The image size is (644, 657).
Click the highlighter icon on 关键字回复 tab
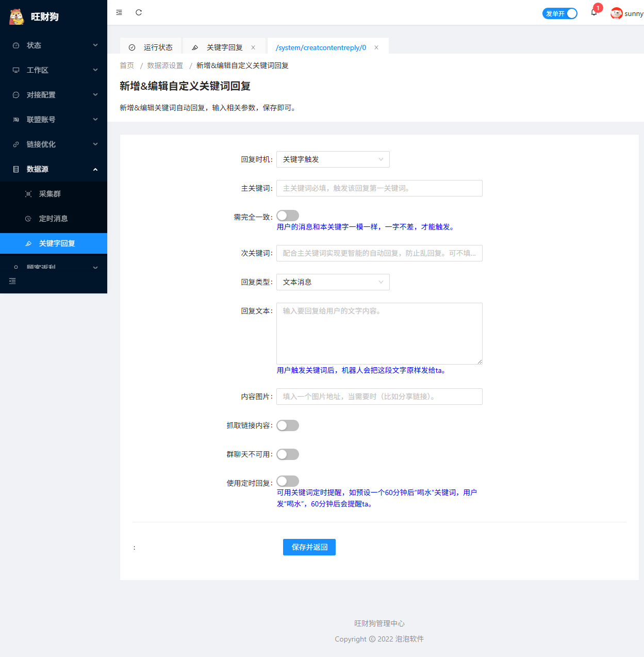(x=195, y=47)
